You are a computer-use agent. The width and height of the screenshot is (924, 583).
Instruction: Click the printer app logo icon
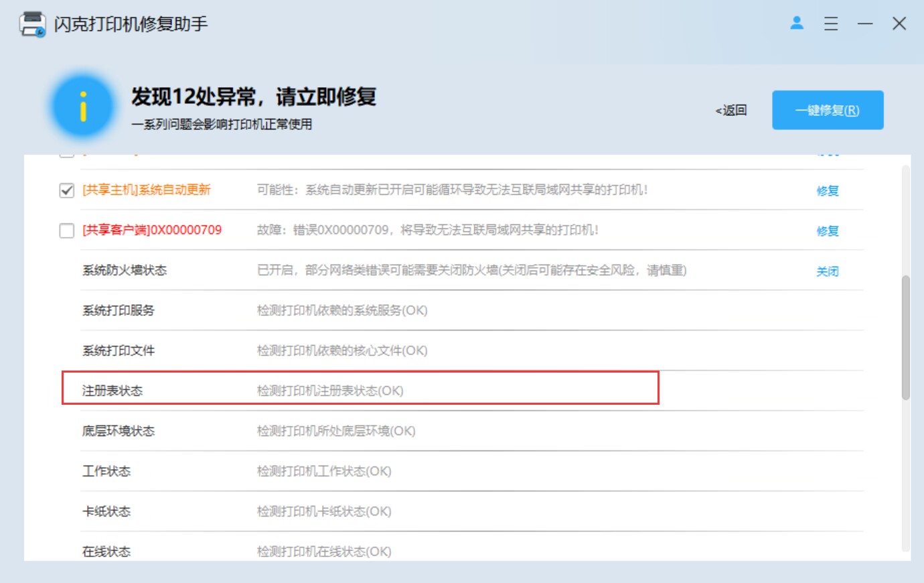click(x=33, y=24)
